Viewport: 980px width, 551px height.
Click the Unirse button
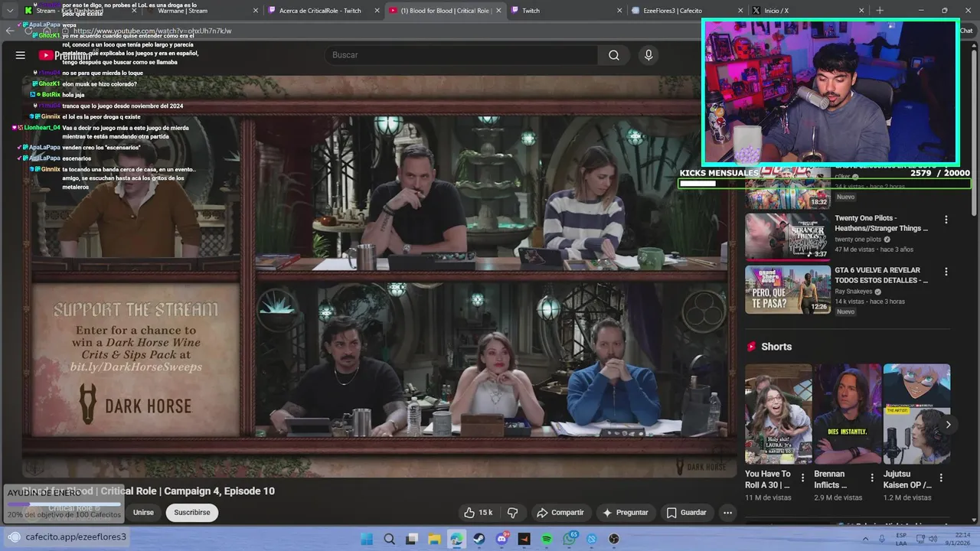(x=143, y=513)
